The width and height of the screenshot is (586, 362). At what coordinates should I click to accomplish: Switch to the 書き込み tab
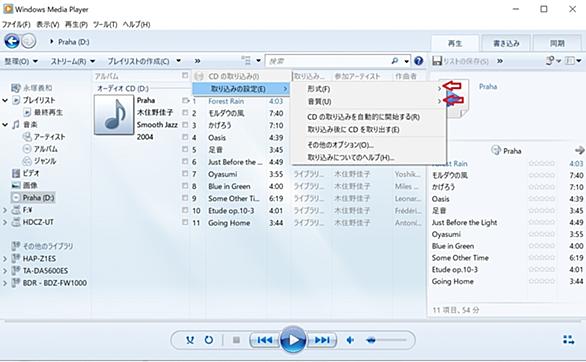point(506,43)
